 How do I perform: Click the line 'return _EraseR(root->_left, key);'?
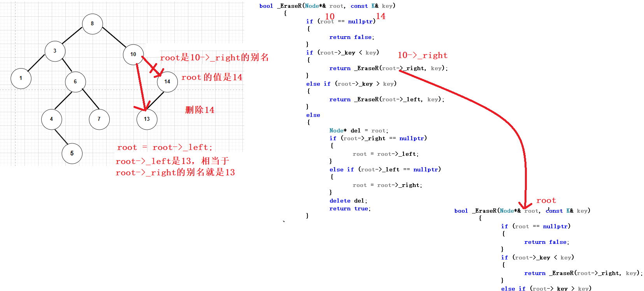click(387, 99)
